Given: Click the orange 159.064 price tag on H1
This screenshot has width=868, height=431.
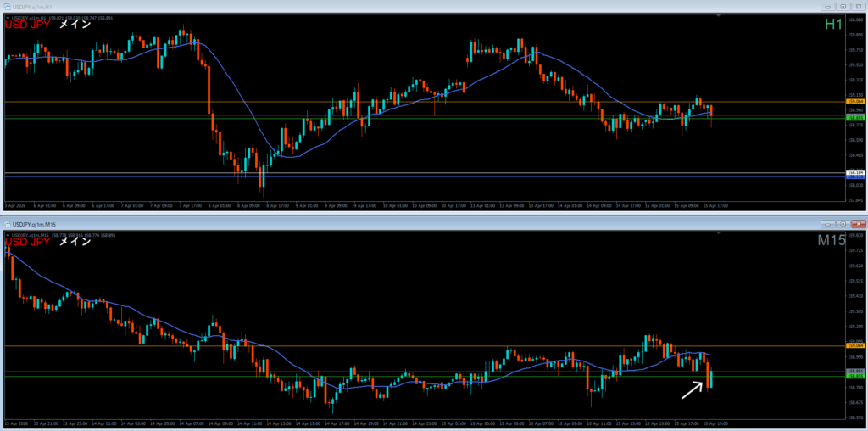Looking at the screenshot, I should click(854, 102).
